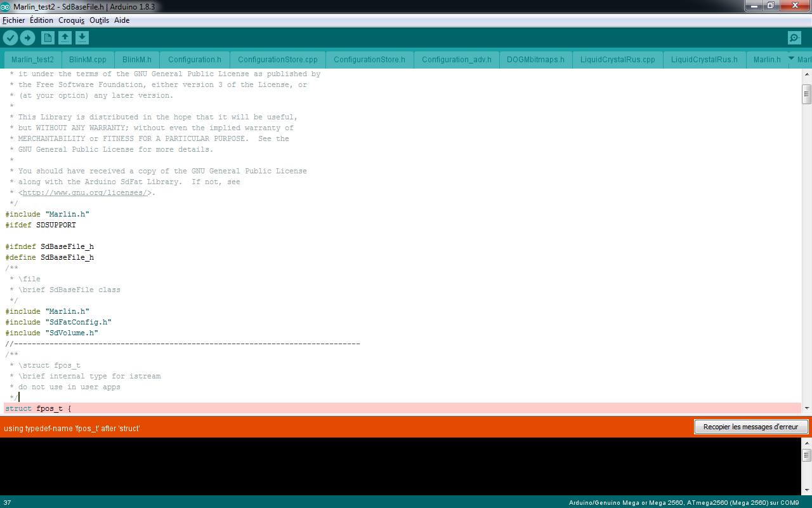Image resolution: width=812 pixels, height=508 pixels.
Task: Switch to the LiquidCrystalRus.h tab
Action: tap(705, 60)
